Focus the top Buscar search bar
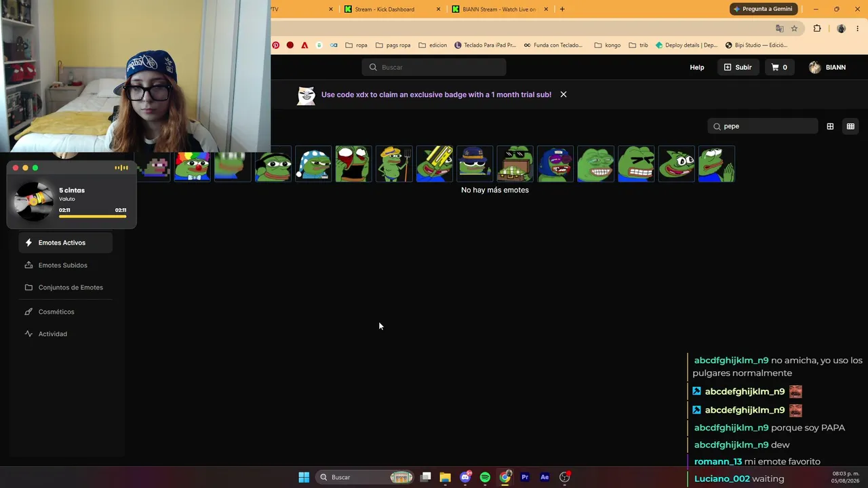This screenshot has height=488, width=868. pyautogui.click(x=434, y=67)
